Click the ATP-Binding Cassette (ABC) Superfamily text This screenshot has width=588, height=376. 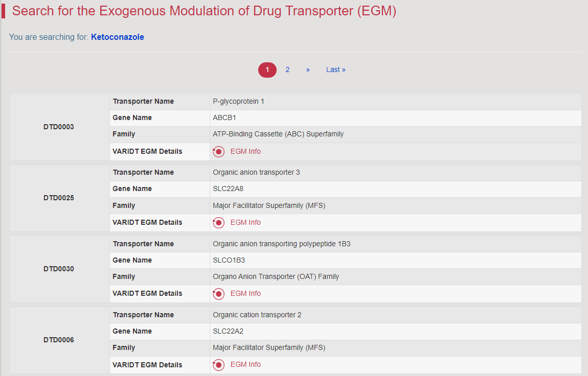click(278, 134)
